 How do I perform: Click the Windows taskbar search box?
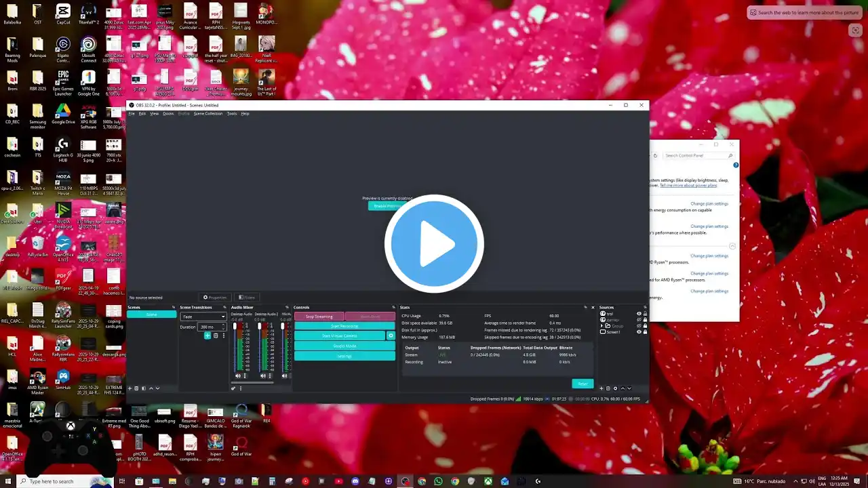[x=65, y=481]
